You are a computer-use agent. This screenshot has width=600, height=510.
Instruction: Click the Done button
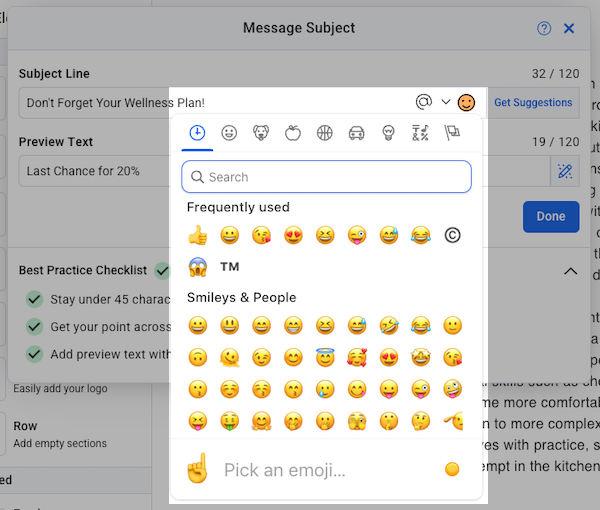(550, 216)
